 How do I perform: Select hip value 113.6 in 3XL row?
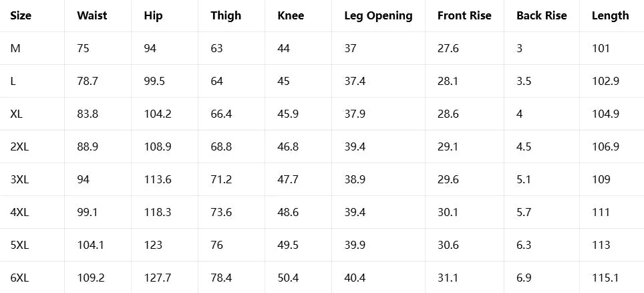[x=158, y=179]
